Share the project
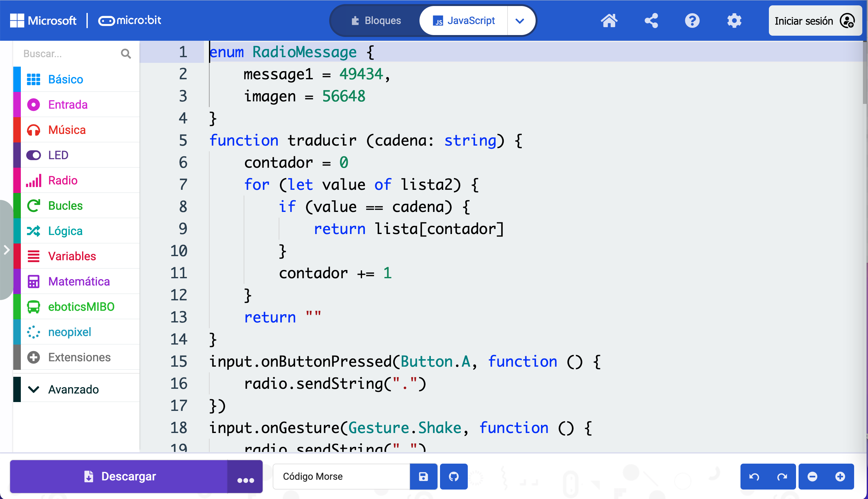Screen dimensions: 868x499 click(651, 21)
